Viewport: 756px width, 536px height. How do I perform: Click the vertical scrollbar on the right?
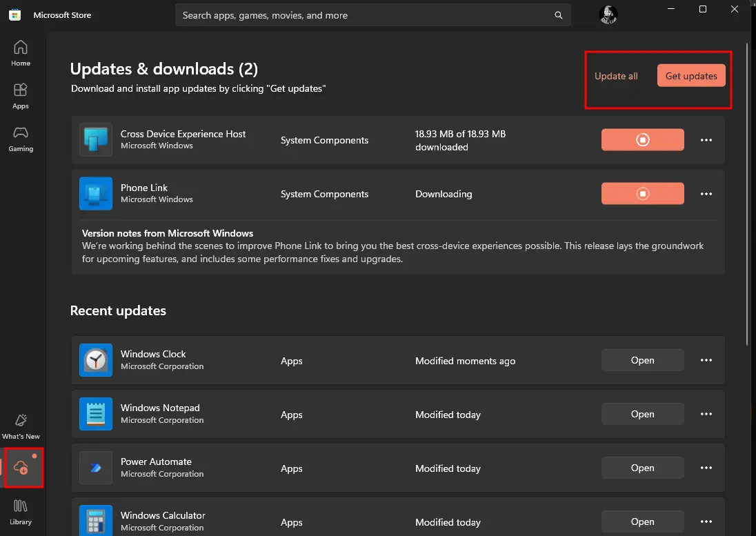pos(747,194)
